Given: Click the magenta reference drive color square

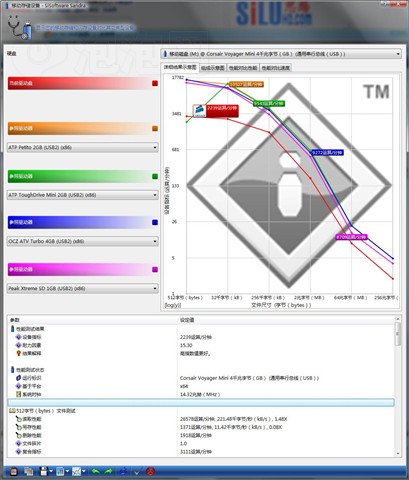Looking at the screenshot, I should [x=155, y=269].
